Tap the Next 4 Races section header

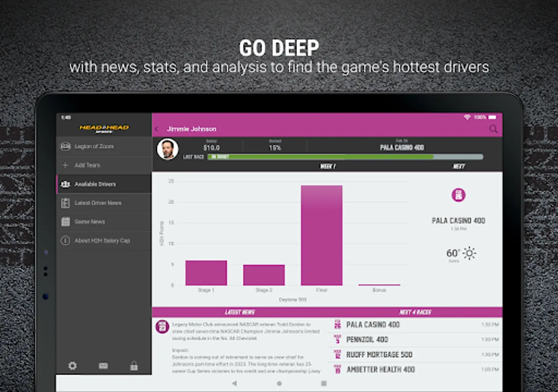coord(415,312)
